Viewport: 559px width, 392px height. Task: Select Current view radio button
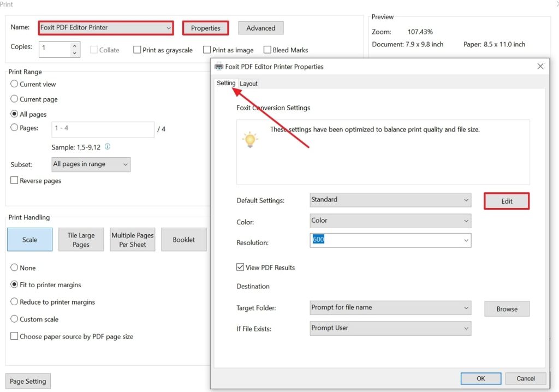tap(14, 84)
